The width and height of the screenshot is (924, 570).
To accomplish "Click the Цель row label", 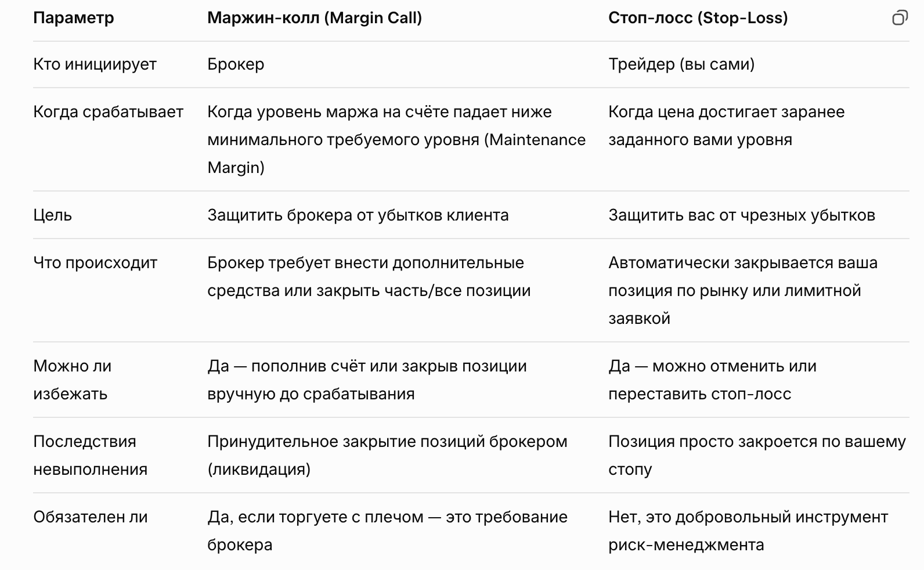I will click(x=52, y=215).
